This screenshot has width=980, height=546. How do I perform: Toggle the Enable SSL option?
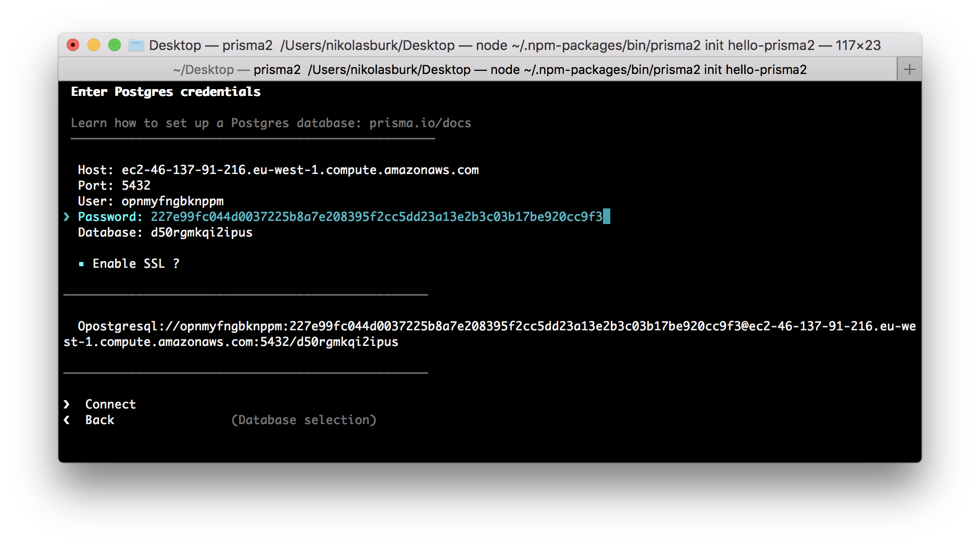(135, 264)
